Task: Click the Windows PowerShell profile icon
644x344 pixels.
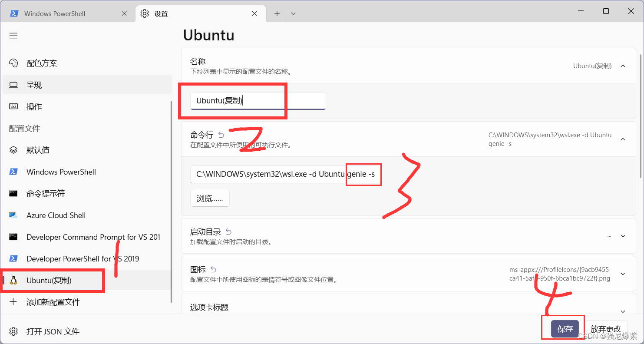Action: coord(13,172)
